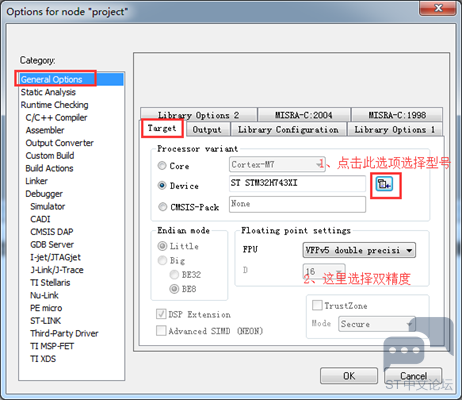The height and width of the screenshot is (400, 462).
Task: Toggle the DSP Extension checkbox
Action: coord(161,314)
